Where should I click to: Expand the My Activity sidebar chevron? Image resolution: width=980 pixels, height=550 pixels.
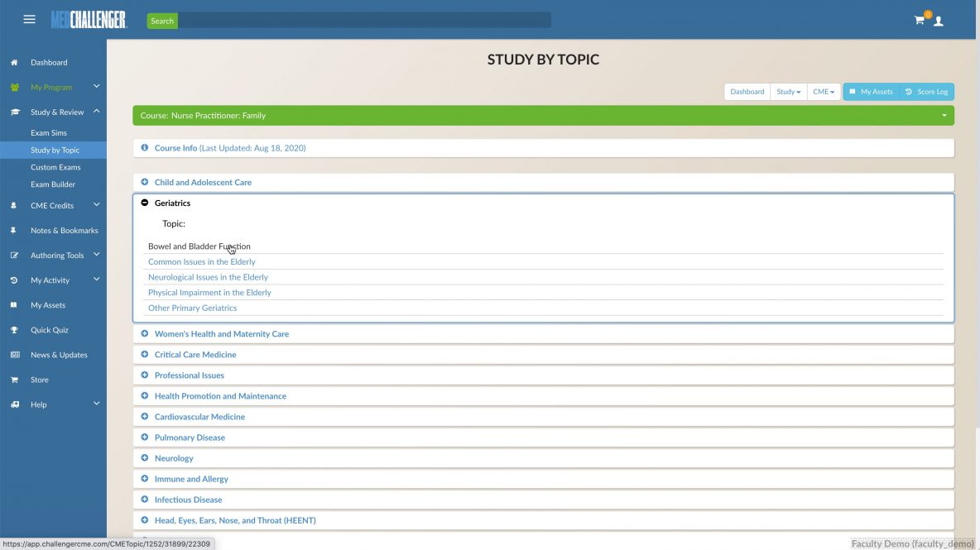(96, 279)
